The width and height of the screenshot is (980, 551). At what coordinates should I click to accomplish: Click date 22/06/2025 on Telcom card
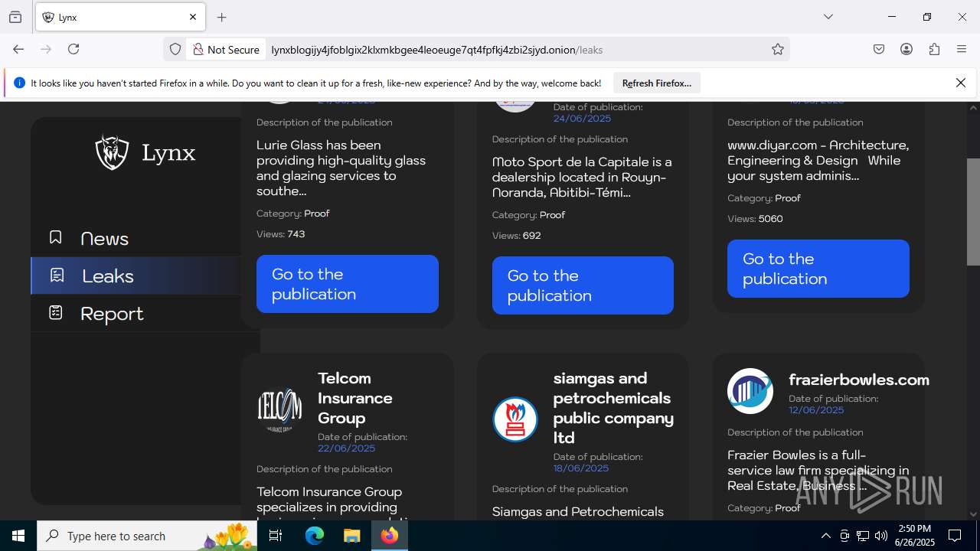coord(347,448)
